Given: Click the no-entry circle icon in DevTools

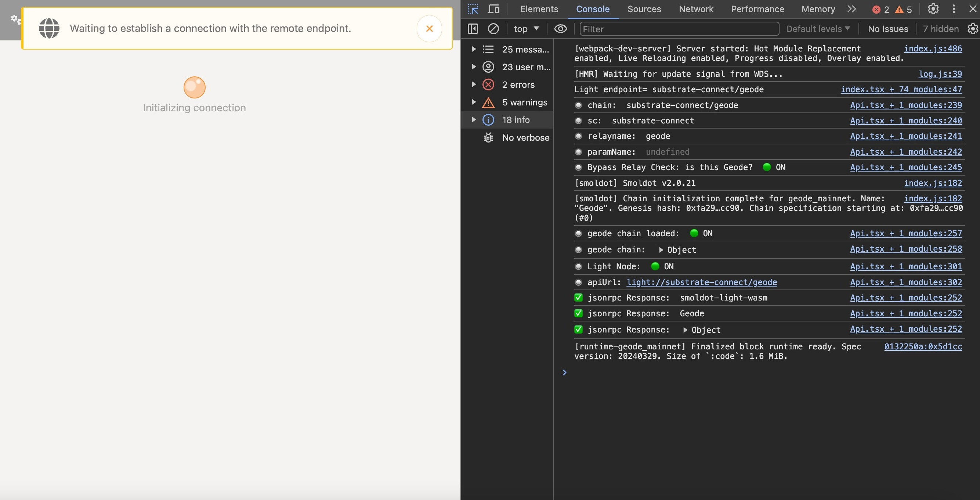Looking at the screenshot, I should [493, 29].
